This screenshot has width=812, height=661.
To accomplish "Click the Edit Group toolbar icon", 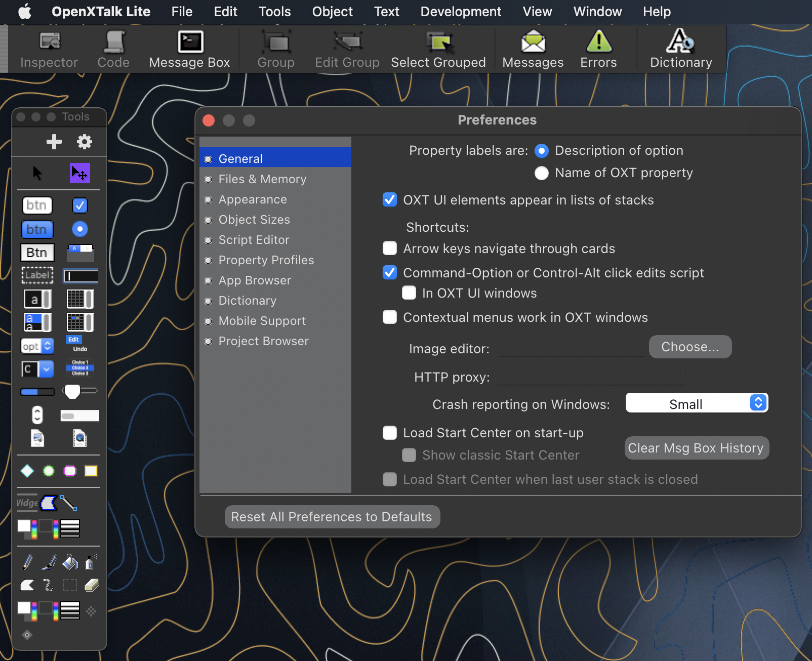I will 347,50.
